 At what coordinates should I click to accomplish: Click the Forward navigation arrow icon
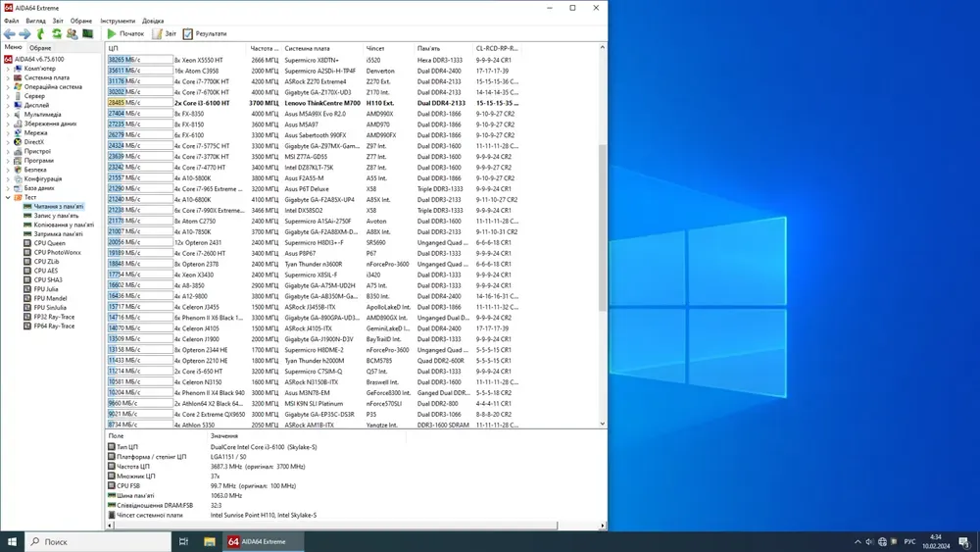coord(24,34)
